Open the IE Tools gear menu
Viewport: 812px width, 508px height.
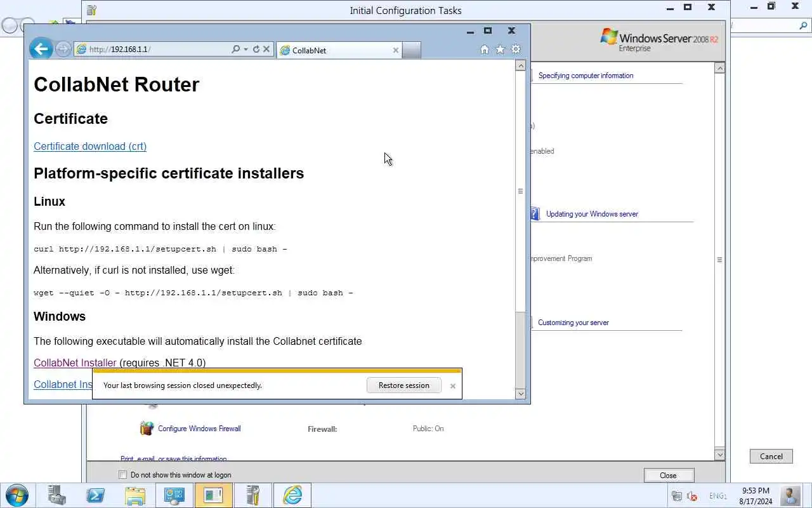516,49
